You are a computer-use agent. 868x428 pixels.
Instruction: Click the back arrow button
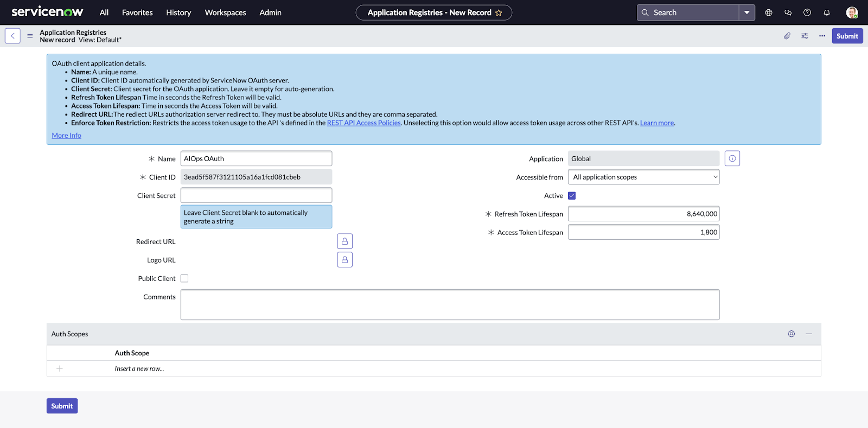click(x=12, y=36)
